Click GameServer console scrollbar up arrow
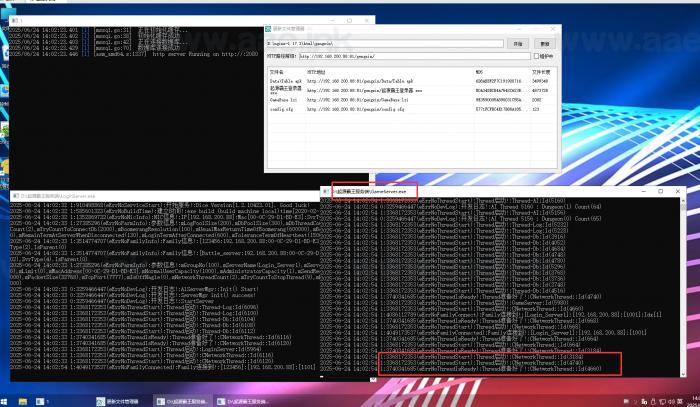The width and height of the screenshot is (700, 407). (x=683, y=201)
